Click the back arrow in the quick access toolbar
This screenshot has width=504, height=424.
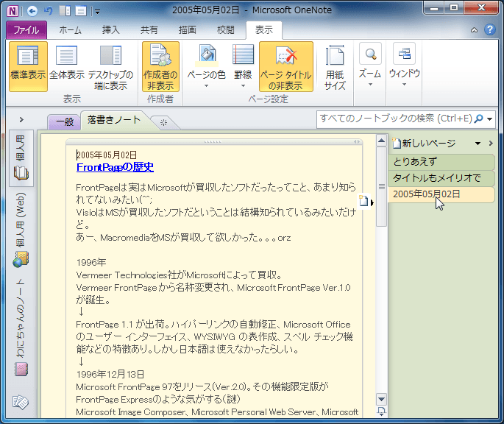pos(32,10)
